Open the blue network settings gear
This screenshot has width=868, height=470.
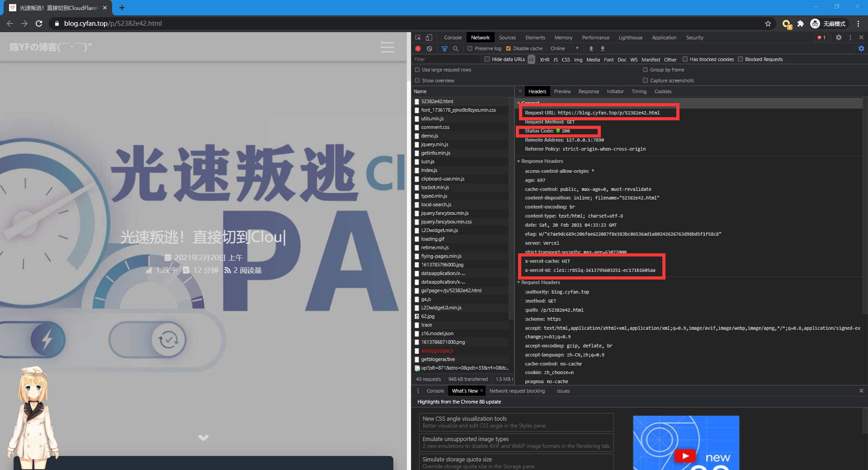pyautogui.click(x=861, y=48)
